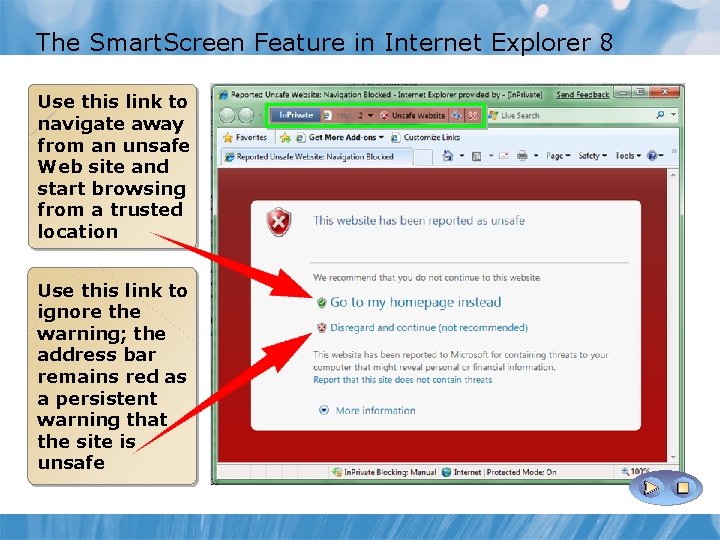The image size is (720, 540).
Task: Click the magnifier search icon
Action: pyautogui.click(x=660, y=114)
